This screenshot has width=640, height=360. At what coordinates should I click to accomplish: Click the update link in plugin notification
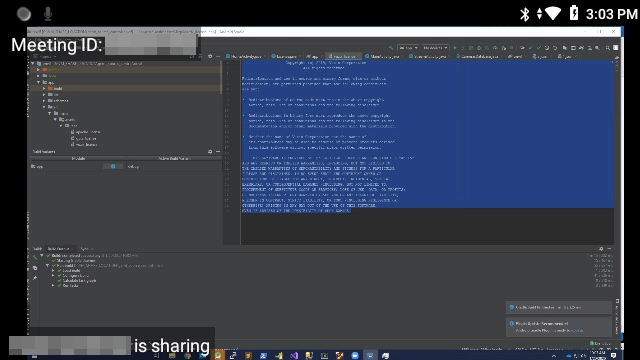[x=577, y=331]
